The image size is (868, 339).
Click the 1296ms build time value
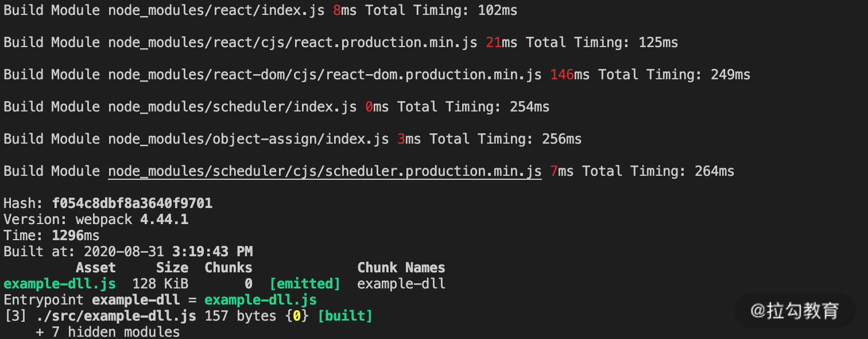click(75, 236)
